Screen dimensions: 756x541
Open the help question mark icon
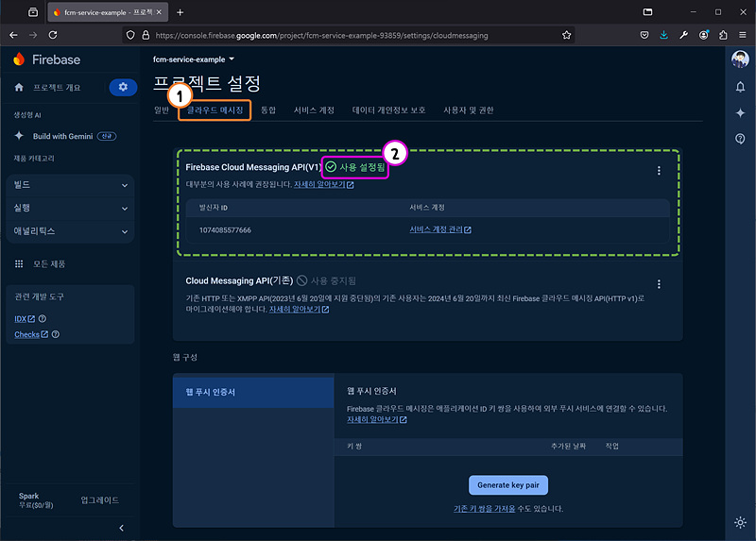click(x=740, y=139)
